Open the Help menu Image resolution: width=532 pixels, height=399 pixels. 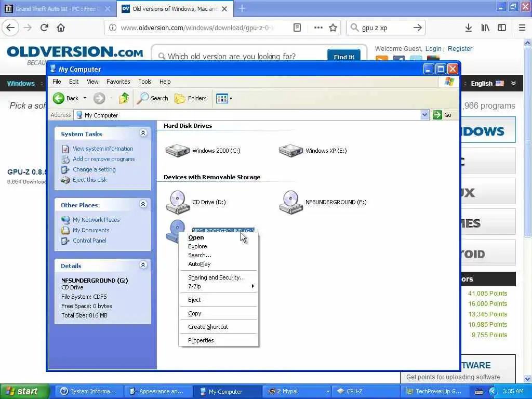click(165, 82)
